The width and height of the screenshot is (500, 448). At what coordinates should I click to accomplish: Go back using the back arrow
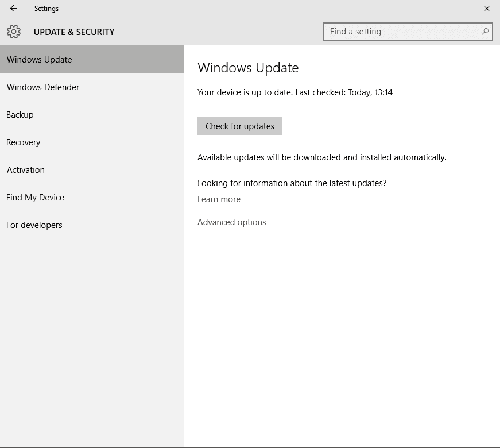(14, 9)
